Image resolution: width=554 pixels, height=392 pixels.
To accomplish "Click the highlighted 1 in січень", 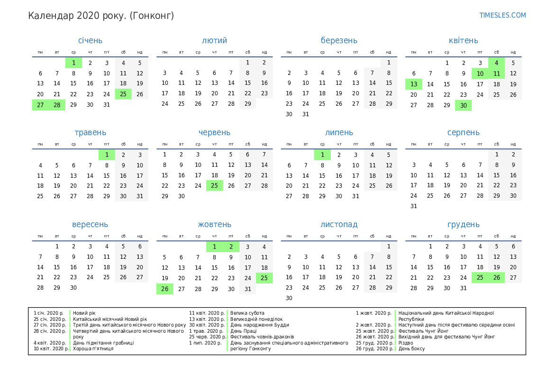I will pos(73,63).
